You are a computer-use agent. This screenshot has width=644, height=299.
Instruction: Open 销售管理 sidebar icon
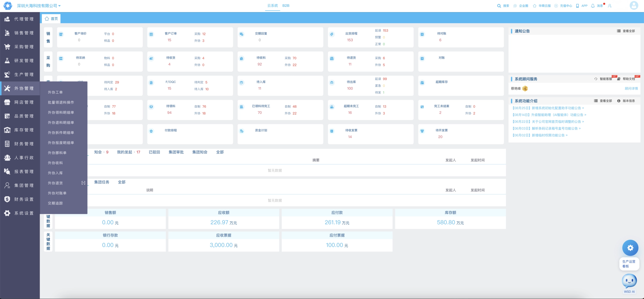pyautogui.click(x=7, y=33)
